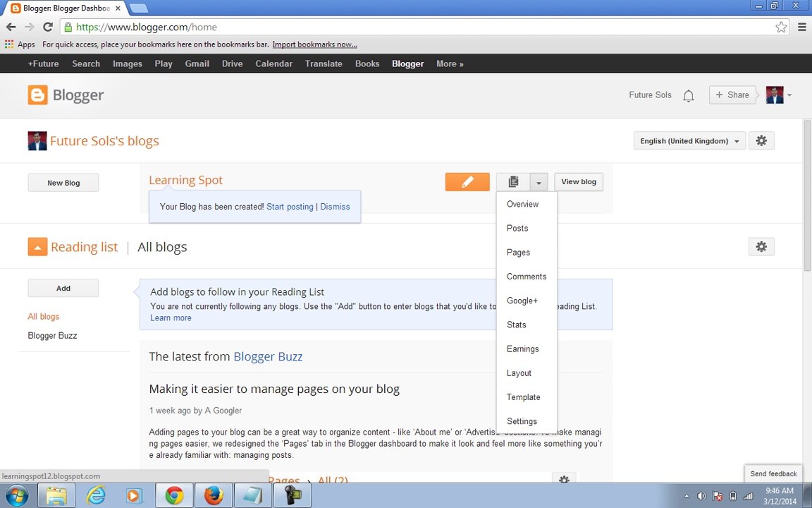Viewport: 812px width, 508px height.
Task: Click the Start posting link
Action: click(x=290, y=206)
